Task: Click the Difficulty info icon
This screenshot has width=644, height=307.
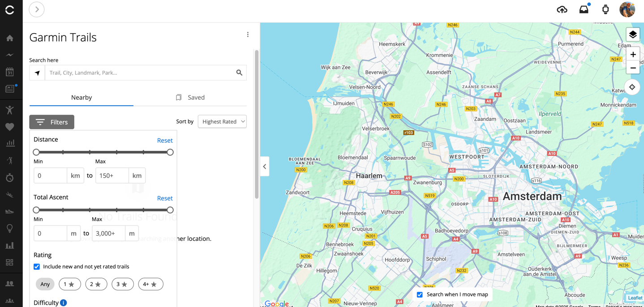Action: coord(64,303)
